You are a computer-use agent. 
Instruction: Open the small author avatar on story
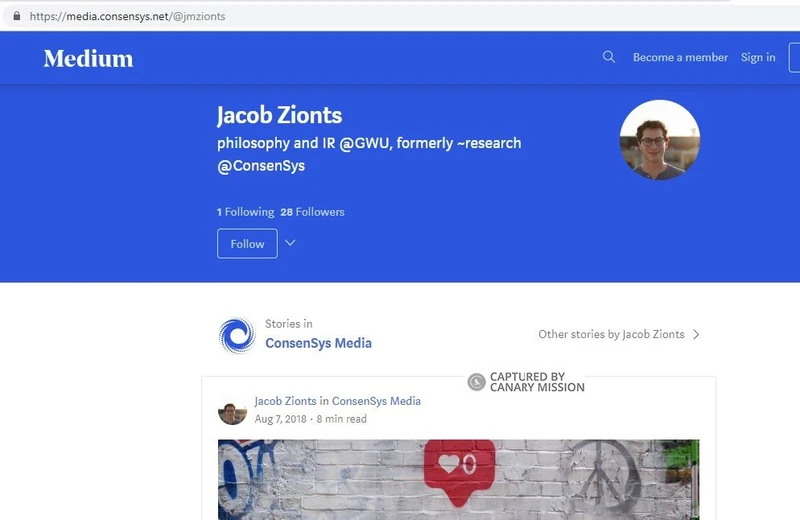(x=232, y=411)
